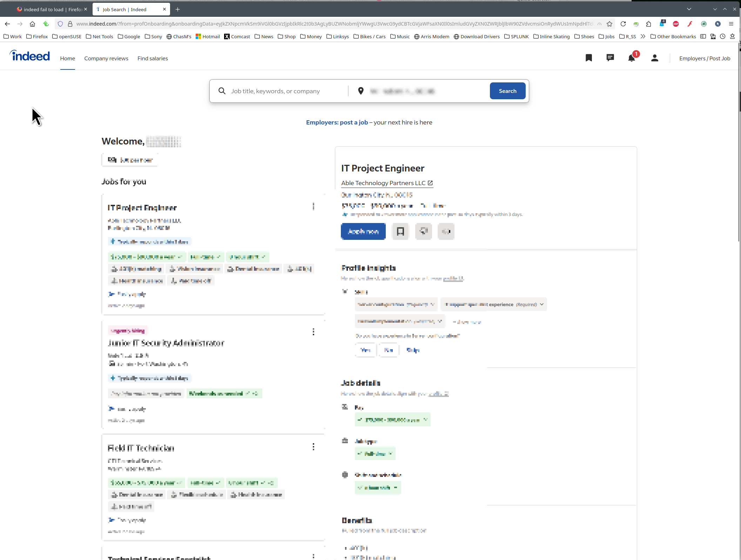The width and height of the screenshot is (741, 560).
Task: Click the not interested icon beside save button
Action: (424, 231)
